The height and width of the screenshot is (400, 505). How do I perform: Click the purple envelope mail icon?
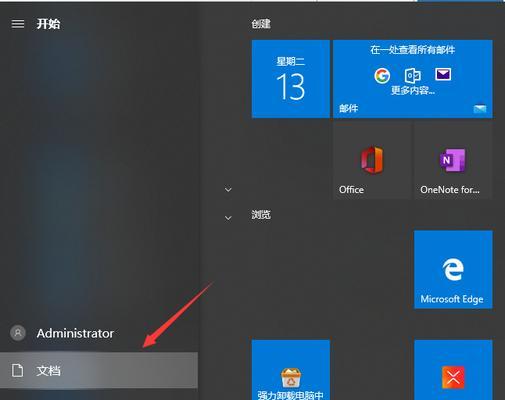coord(443,74)
